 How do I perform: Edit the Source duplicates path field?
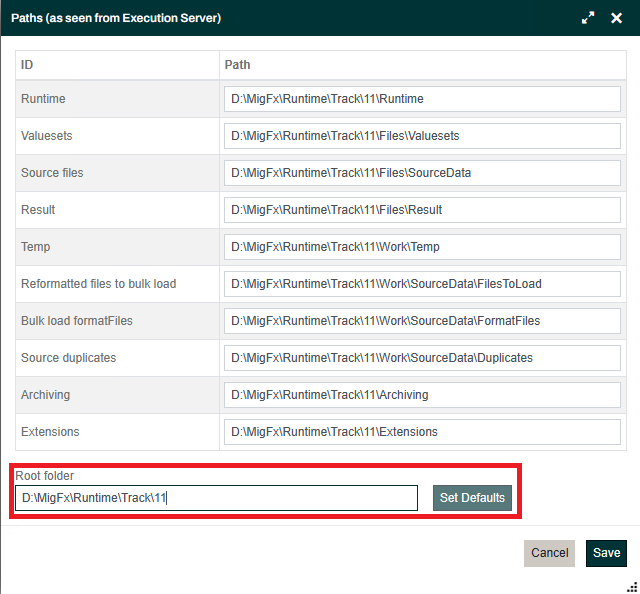pyautogui.click(x=422, y=358)
